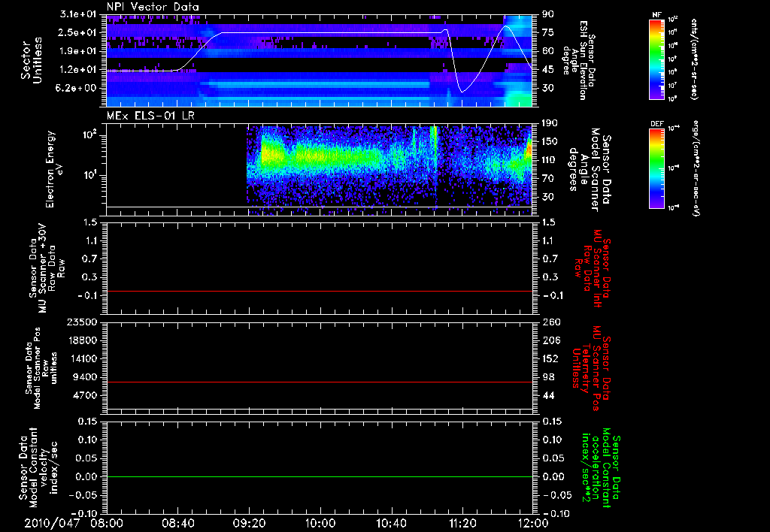770x532 pixels.
Task: Click the 'Model Scanner Angle degrees' axis label
Action: coord(590,170)
